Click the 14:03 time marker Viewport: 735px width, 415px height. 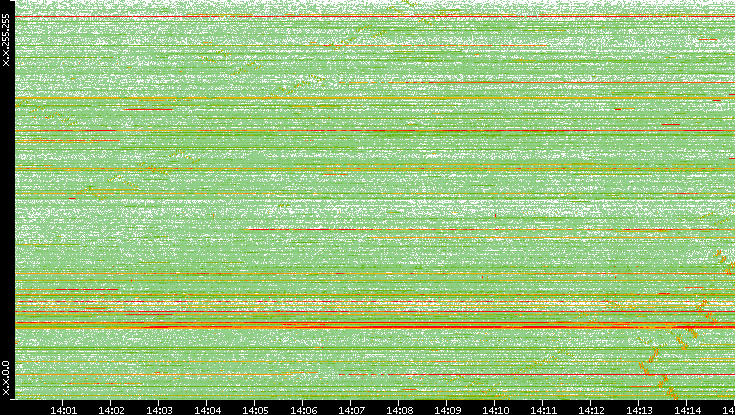[159, 409]
